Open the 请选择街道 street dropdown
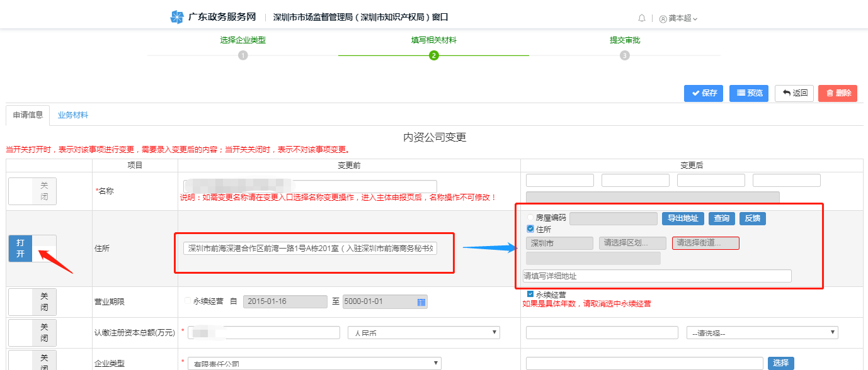The height and width of the screenshot is (370, 868). pyautogui.click(x=705, y=243)
